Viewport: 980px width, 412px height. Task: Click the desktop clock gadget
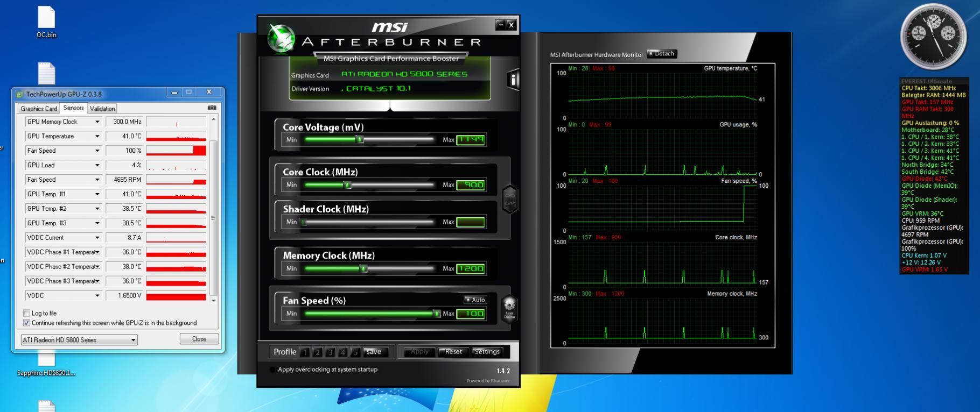pos(933,35)
